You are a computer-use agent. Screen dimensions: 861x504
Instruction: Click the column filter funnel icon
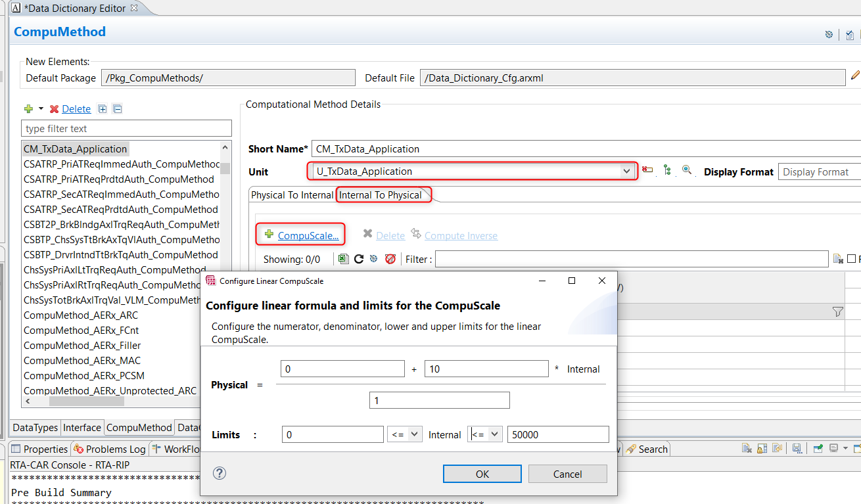point(837,311)
